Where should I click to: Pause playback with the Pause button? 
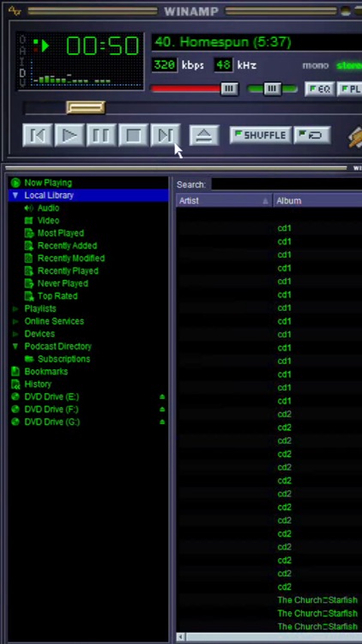tap(101, 135)
